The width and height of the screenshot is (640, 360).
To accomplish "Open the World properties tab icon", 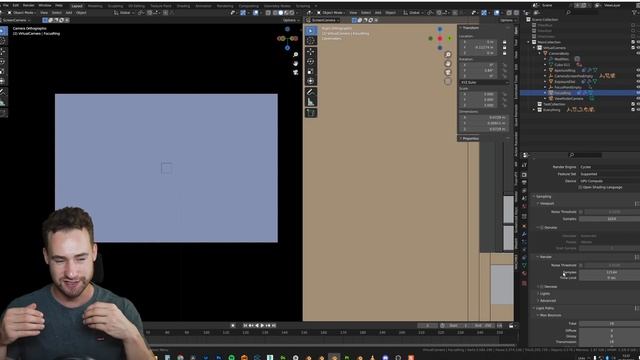I will [x=524, y=206].
